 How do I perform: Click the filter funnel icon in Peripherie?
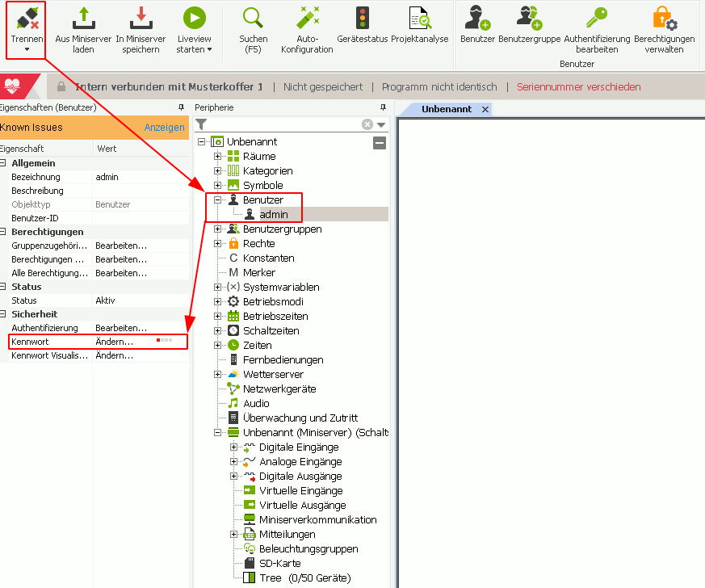pos(201,124)
